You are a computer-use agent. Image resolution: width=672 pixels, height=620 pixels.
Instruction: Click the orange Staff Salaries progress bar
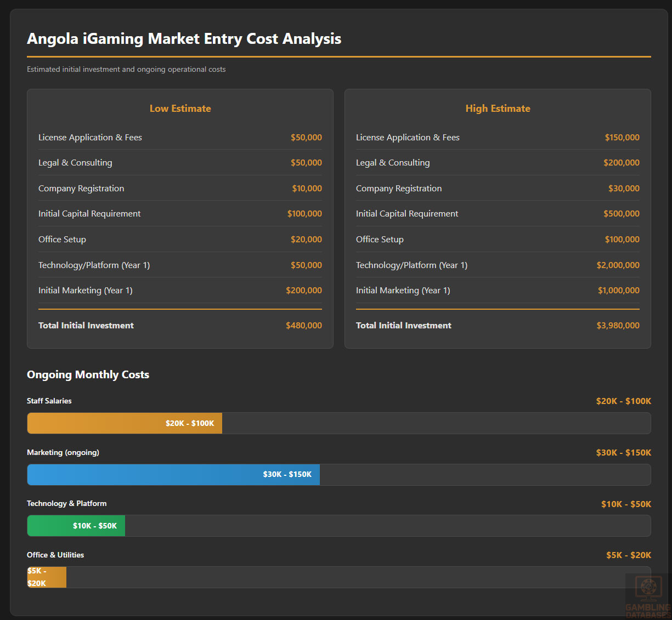point(125,423)
